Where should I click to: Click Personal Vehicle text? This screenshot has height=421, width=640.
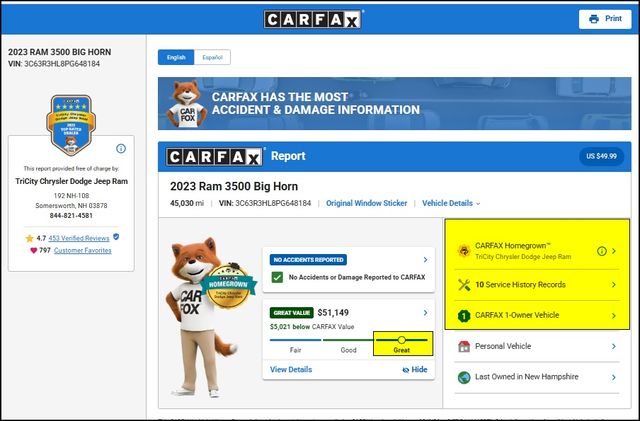[x=503, y=346]
